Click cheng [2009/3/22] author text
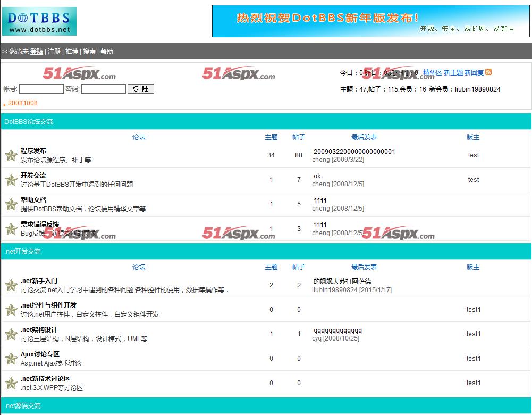Screen dimensions: 532x415 coord(338,160)
